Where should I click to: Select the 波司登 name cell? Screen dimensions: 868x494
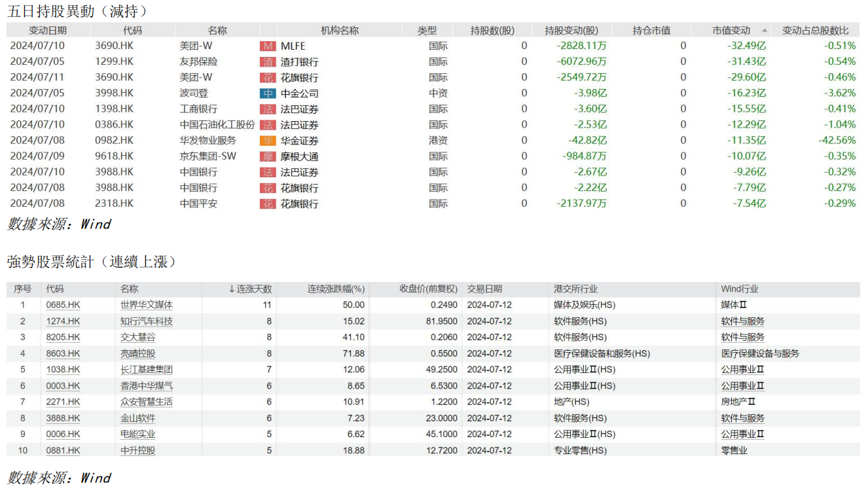(194, 93)
